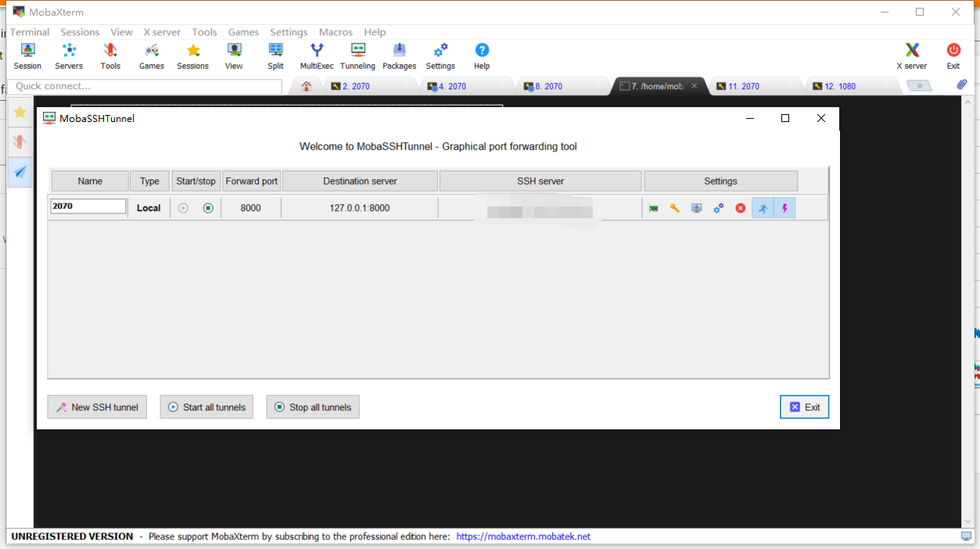Screen dimensions: 980x549
Task: Click the status bar monitor icon
Action: coord(967,536)
